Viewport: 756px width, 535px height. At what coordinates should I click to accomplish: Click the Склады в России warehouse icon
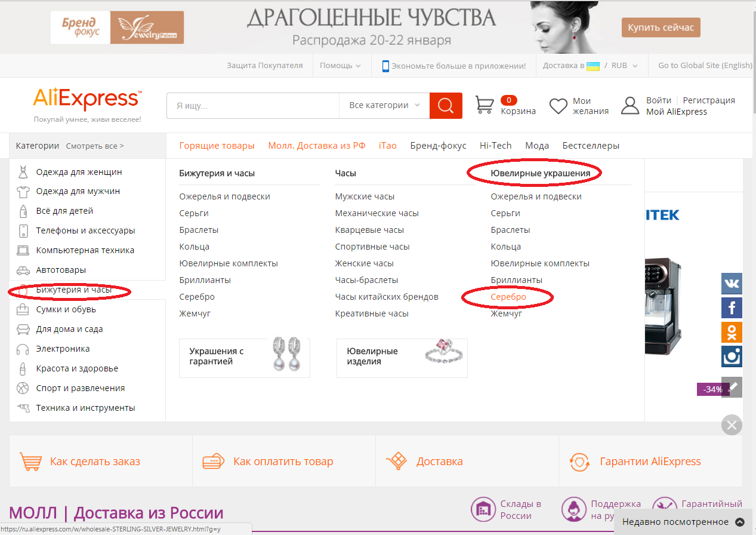(483, 509)
